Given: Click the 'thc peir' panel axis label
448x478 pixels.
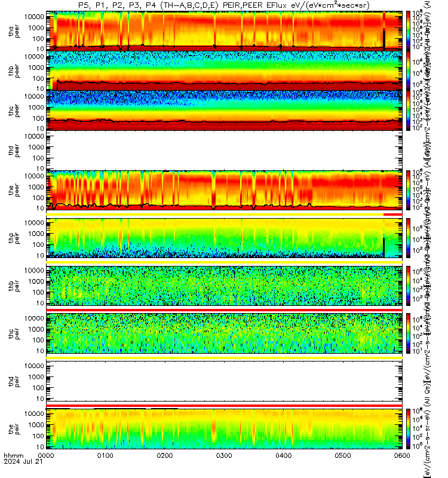Looking at the screenshot, I should [x=14, y=333].
